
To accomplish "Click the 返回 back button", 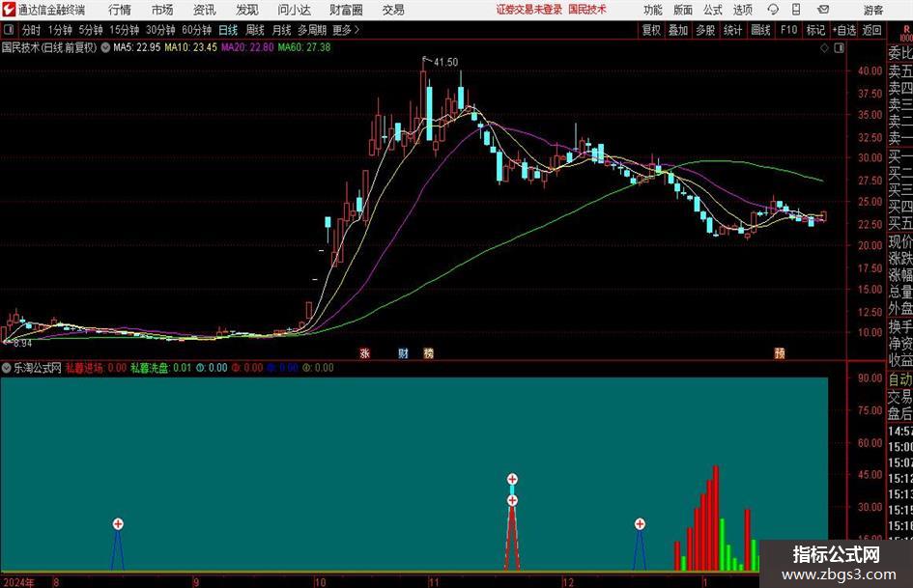I will [x=871, y=30].
